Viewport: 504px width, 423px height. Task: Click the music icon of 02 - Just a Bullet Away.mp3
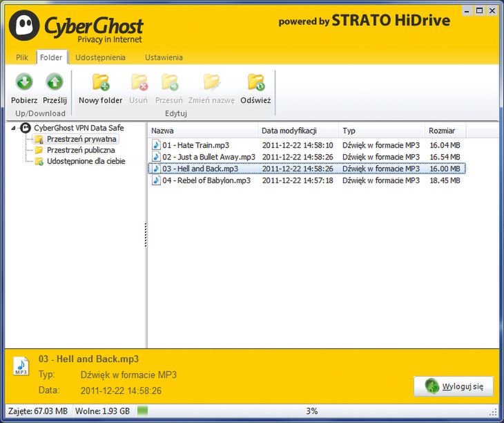(156, 157)
